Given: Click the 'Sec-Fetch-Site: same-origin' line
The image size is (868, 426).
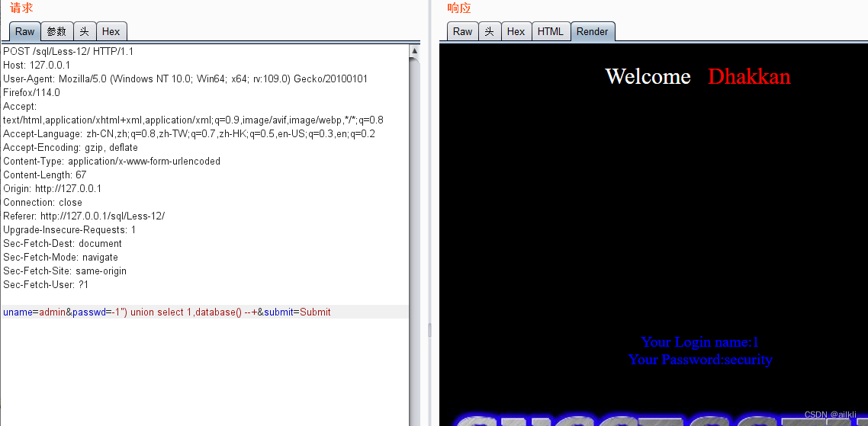Looking at the screenshot, I should 65,271.
